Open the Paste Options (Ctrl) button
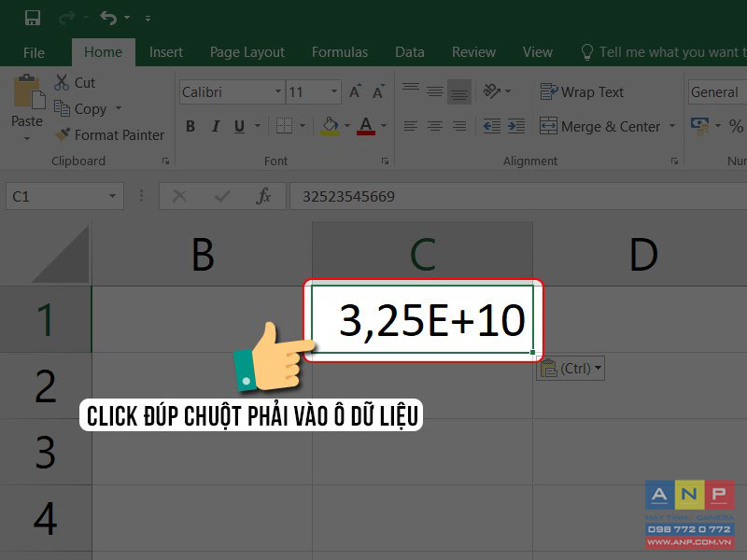 [x=571, y=368]
